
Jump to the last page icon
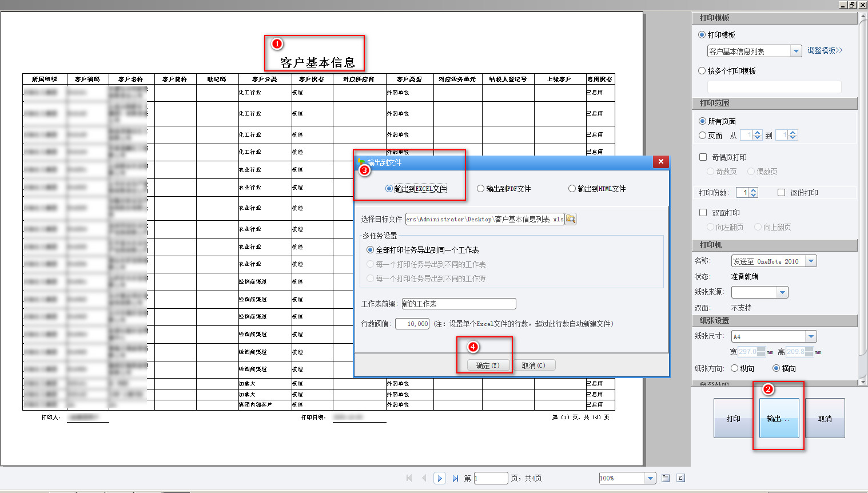pyautogui.click(x=455, y=478)
